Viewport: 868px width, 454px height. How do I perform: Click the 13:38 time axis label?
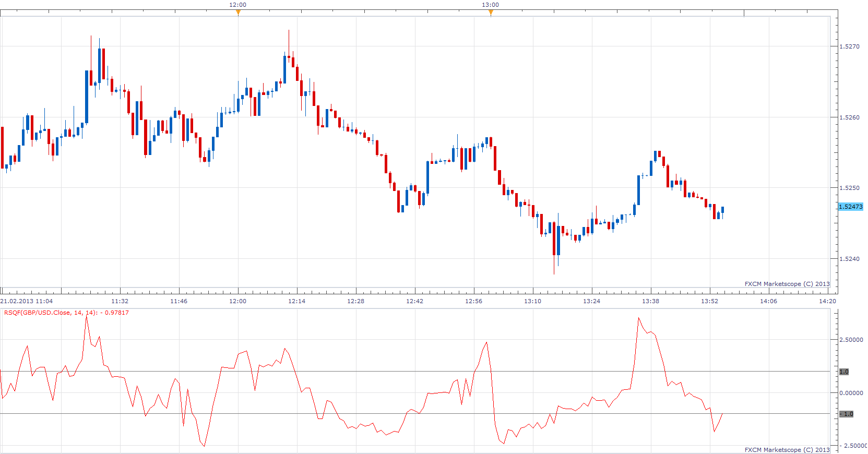point(650,301)
